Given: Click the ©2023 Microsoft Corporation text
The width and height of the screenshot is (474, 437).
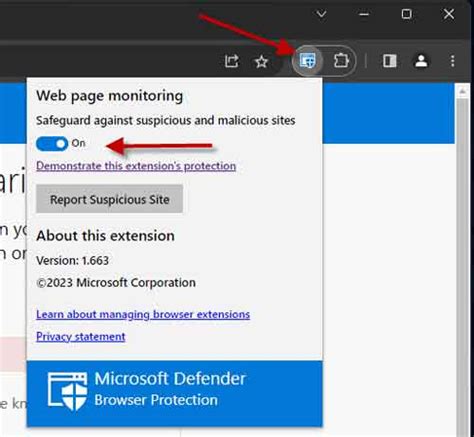Looking at the screenshot, I should coord(116,283).
